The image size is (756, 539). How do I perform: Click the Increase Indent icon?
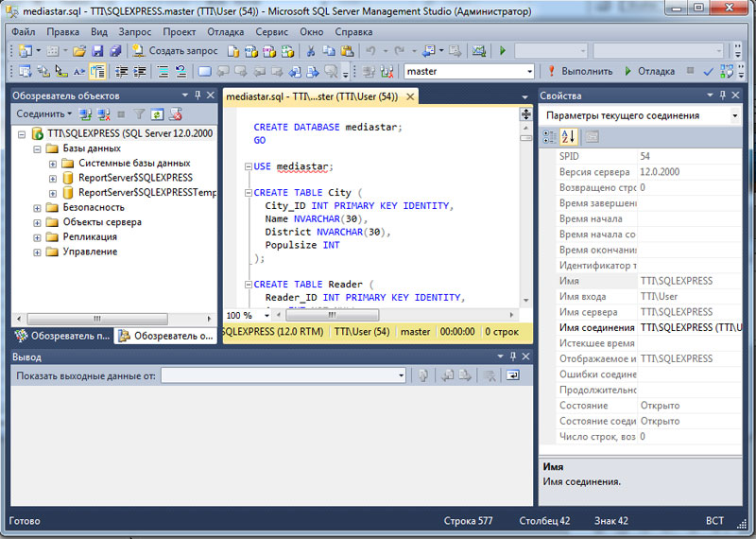pyautogui.click(x=140, y=72)
